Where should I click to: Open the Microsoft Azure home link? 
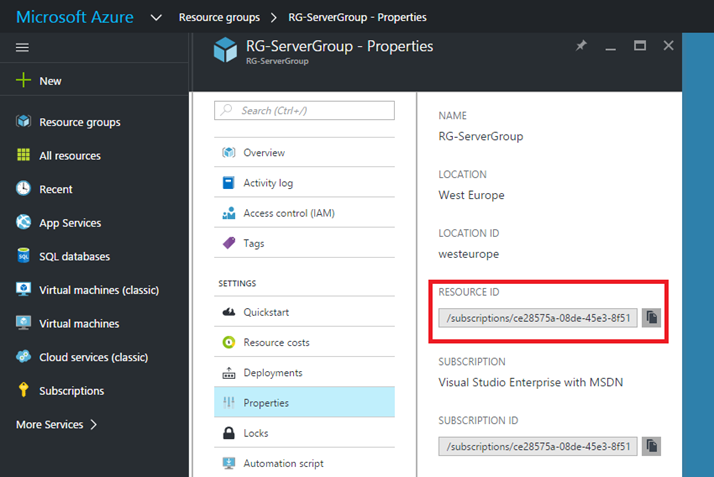75,17
